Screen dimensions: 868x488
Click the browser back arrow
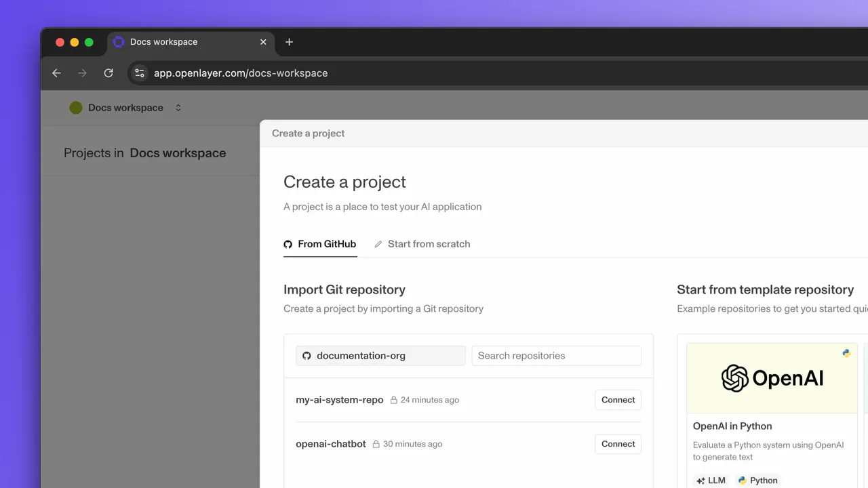click(x=56, y=73)
